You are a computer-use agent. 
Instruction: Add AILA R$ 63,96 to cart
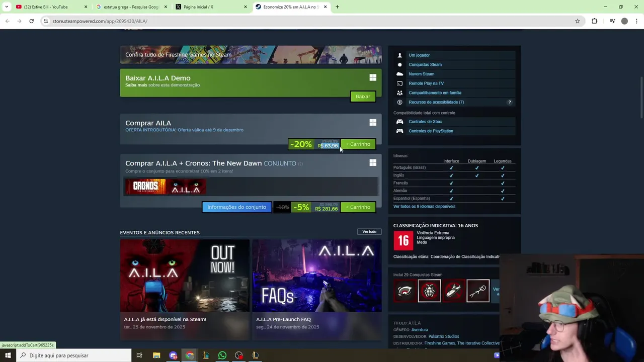point(358,144)
